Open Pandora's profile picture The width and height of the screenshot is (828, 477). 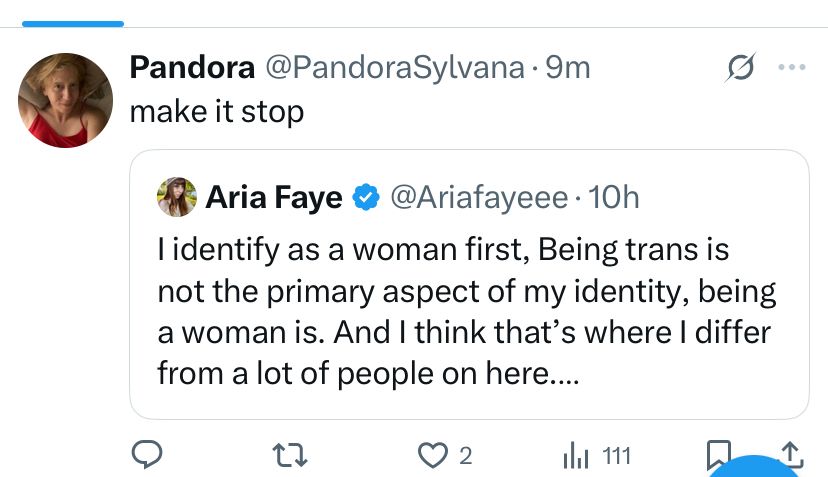click(x=65, y=100)
